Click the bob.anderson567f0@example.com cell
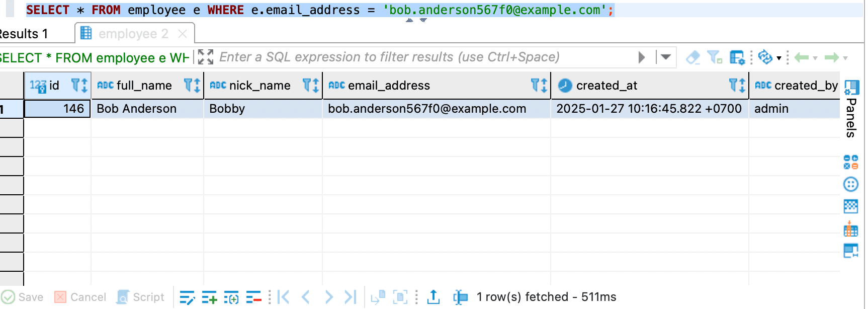The height and width of the screenshot is (309, 868). 437,109
